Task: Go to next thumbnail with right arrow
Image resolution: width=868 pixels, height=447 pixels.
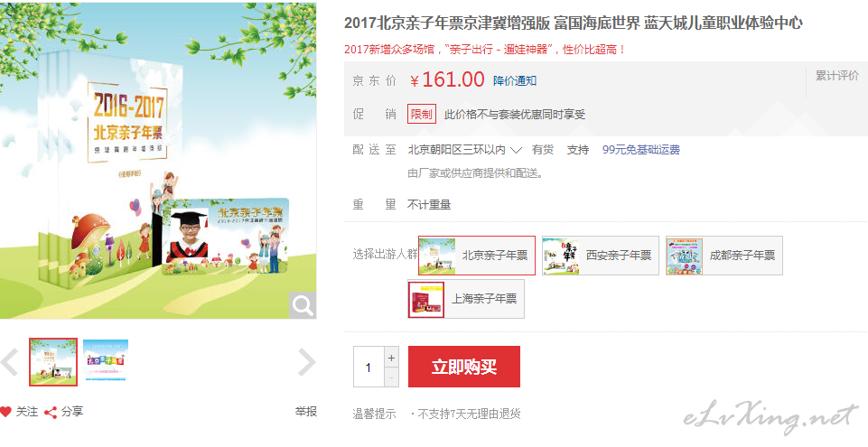Action: (306, 362)
